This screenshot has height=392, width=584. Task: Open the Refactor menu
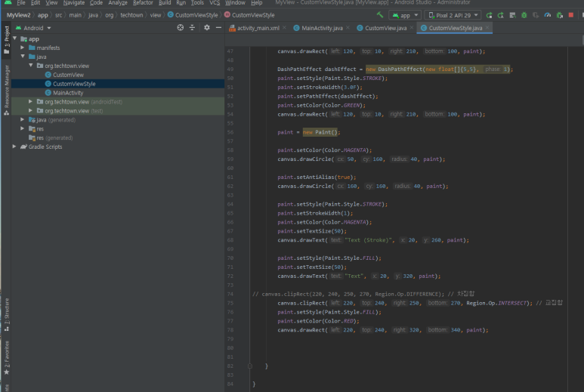pos(143,2)
